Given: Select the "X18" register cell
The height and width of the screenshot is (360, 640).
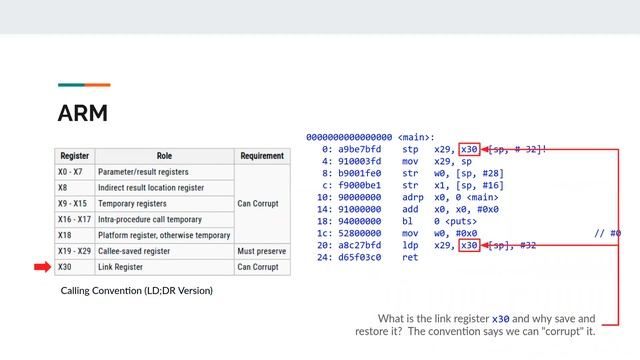Looking at the screenshot, I should click(75, 236).
